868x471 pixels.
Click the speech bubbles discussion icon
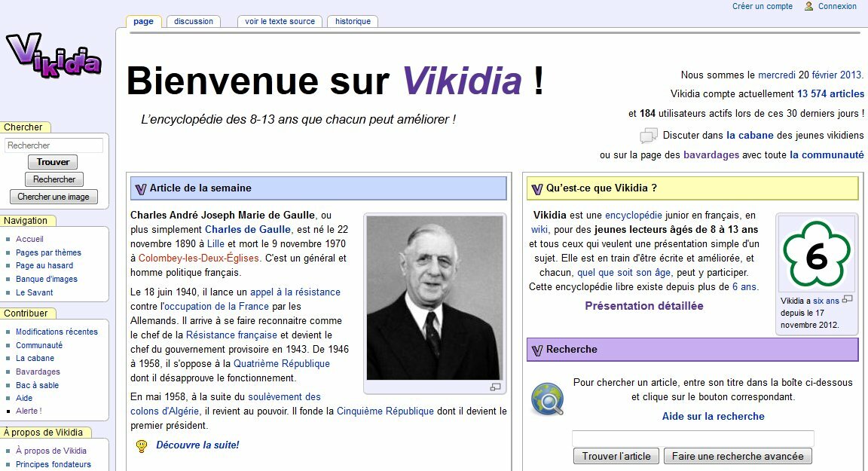click(648, 136)
